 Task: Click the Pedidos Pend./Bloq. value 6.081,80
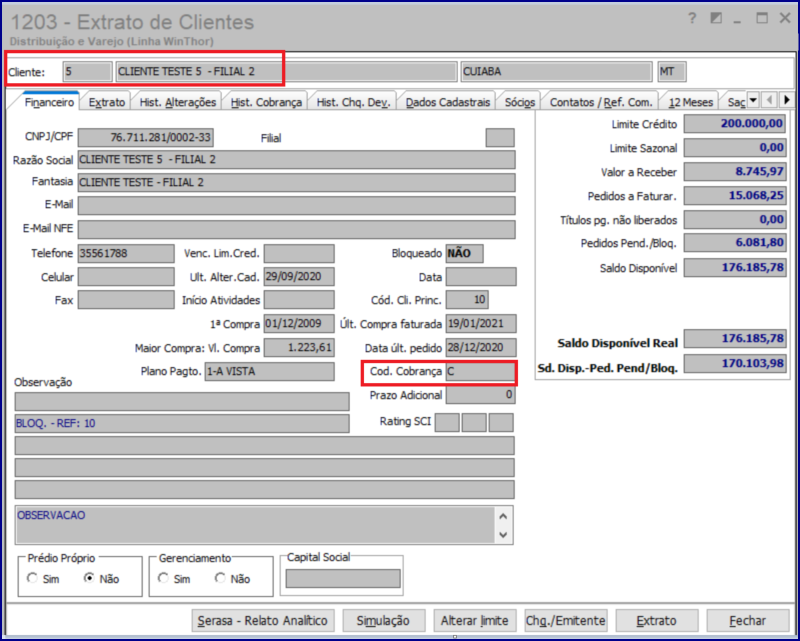pyautogui.click(x=735, y=242)
